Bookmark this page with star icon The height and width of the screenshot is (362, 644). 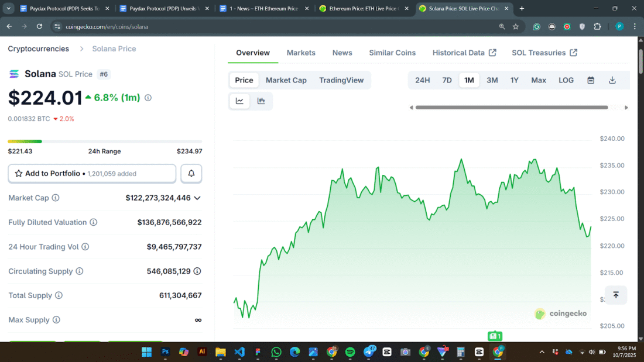pos(516,26)
